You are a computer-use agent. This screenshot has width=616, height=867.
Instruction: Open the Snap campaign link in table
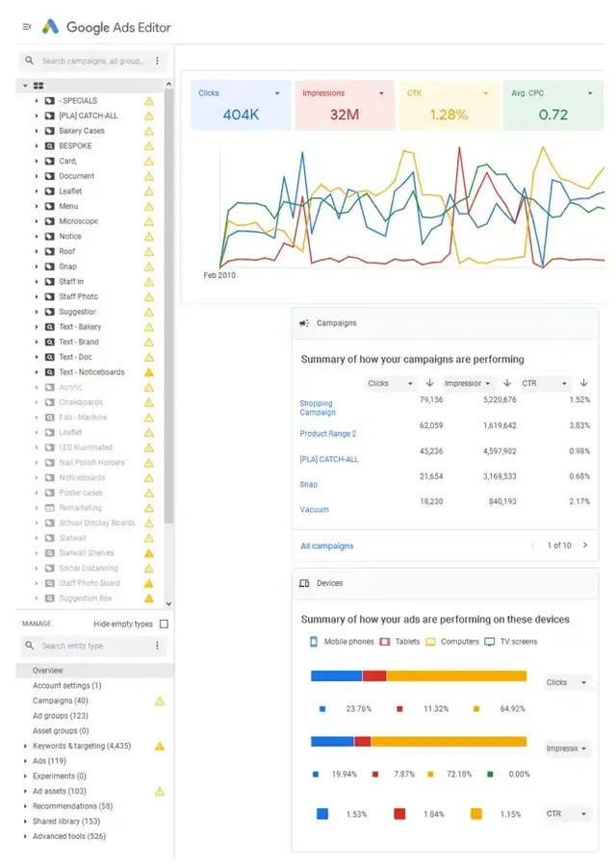(x=309, y=484)
